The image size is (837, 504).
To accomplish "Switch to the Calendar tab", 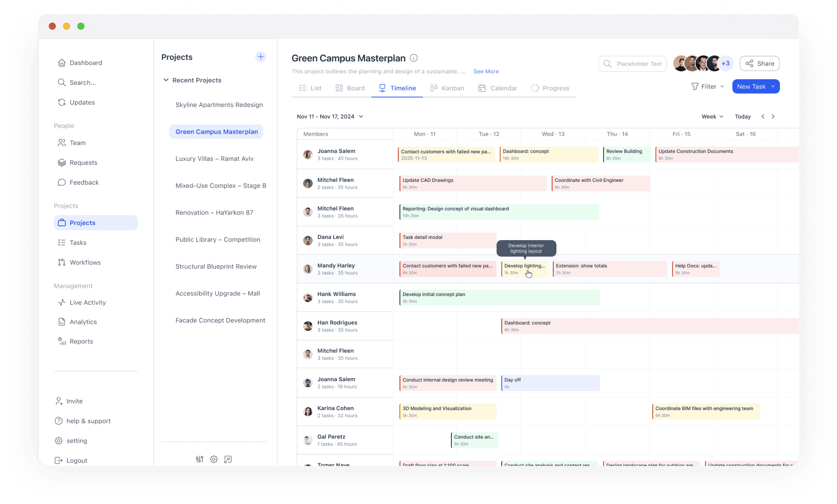I will pyautogui.click(x=498, y=88).
